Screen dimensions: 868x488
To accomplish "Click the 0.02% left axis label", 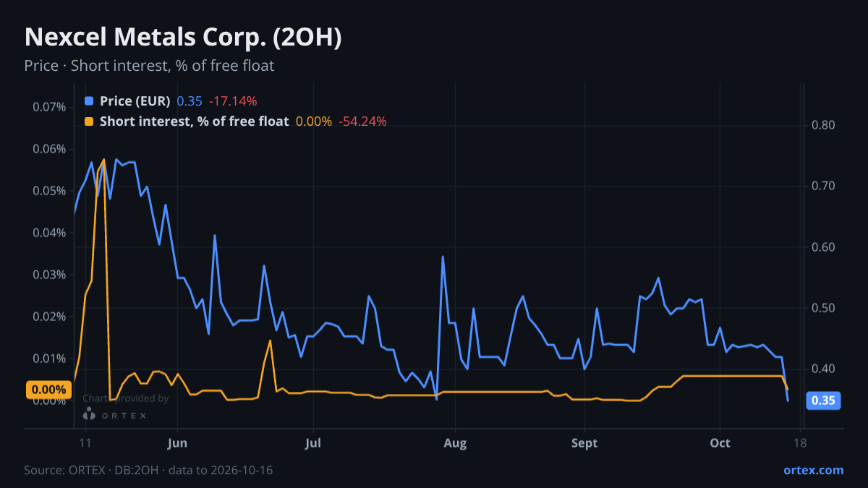I will (x=49, y=317).
